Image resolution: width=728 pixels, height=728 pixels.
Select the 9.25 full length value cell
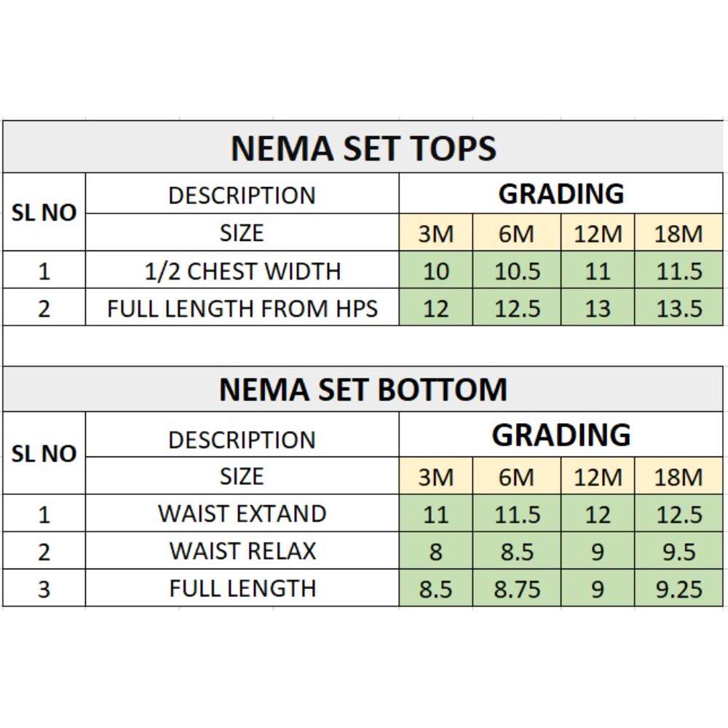(x=678, y=588)
